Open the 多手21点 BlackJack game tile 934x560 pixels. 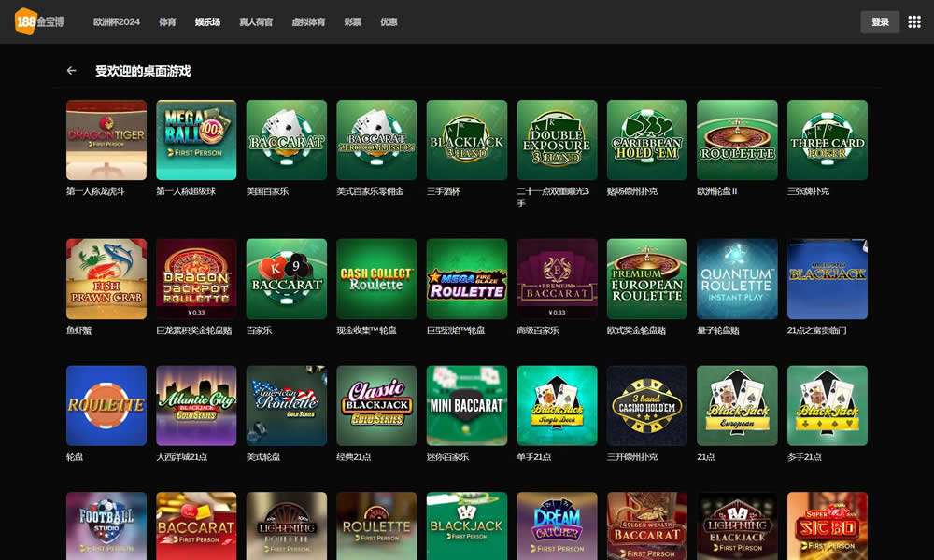point(828,406)
